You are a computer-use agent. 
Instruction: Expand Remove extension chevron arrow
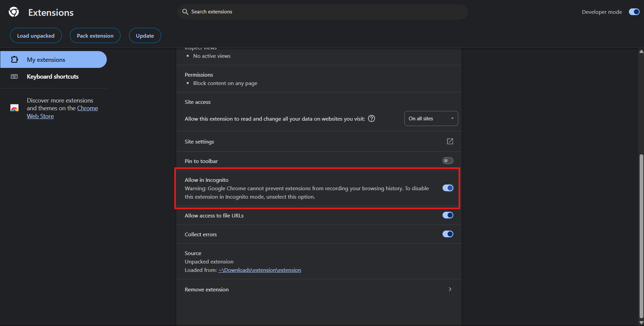pyautogui.click(x=450, y=289)
